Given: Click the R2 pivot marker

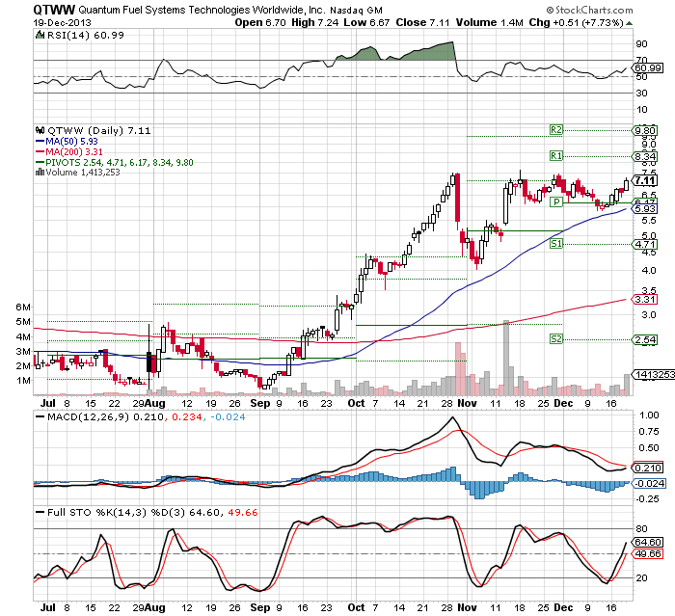Looking at the screenshot, I should 556,129.
